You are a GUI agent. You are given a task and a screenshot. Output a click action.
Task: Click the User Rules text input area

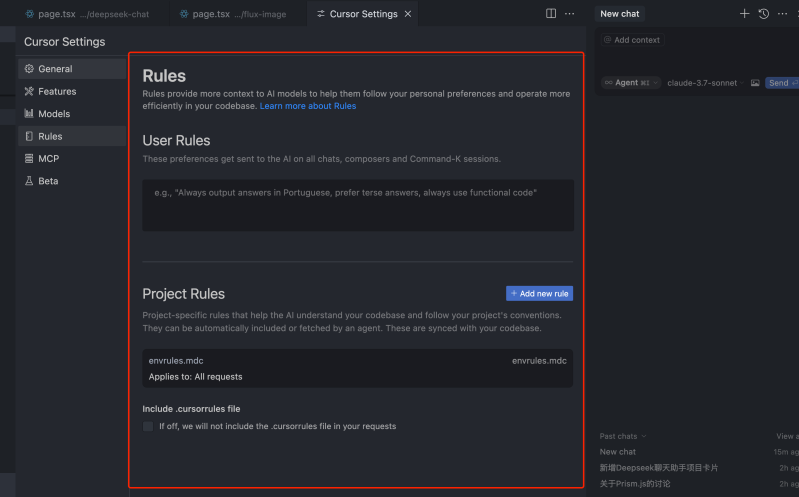pyautogui.click(x=358, y=205)
